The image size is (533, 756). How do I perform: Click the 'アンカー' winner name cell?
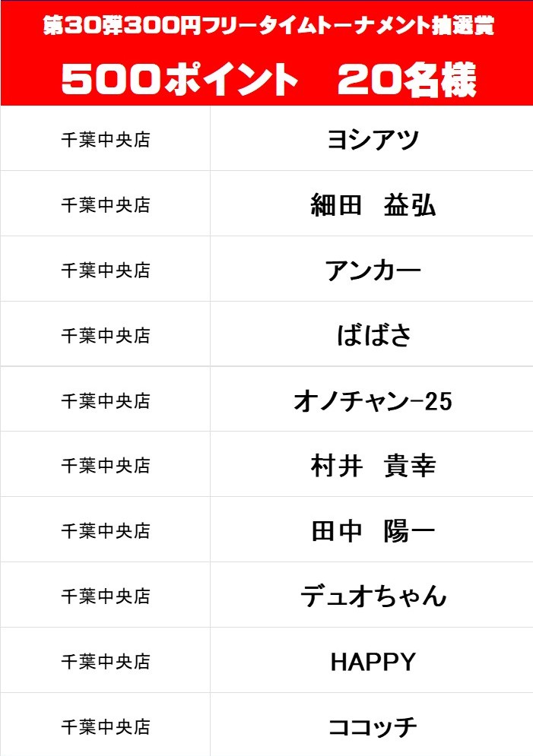point(373,270)
